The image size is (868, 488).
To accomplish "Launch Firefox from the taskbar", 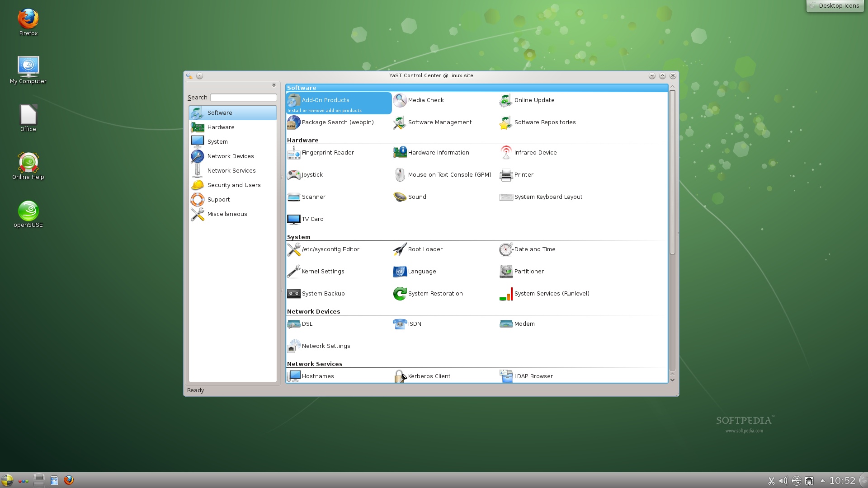I will [69, 480].
